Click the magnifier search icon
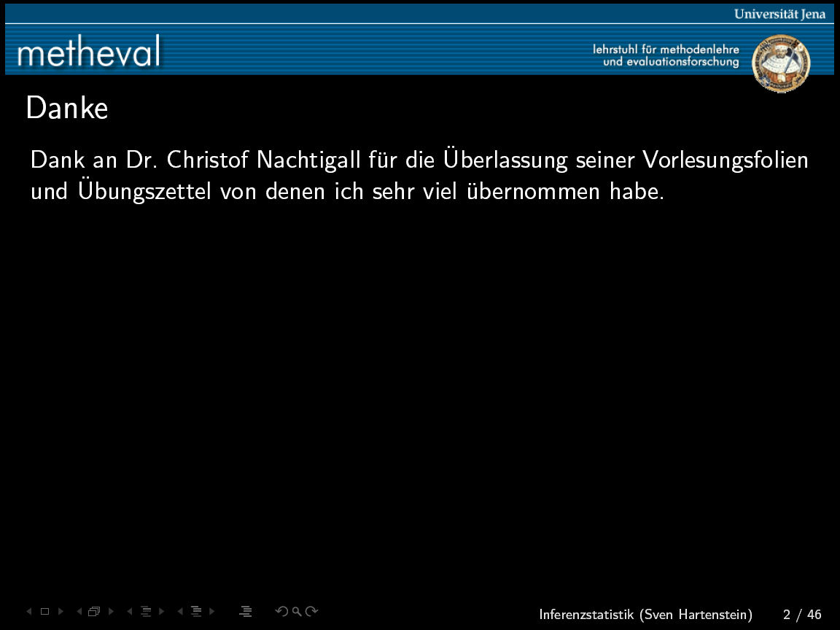 pos(297,612)
